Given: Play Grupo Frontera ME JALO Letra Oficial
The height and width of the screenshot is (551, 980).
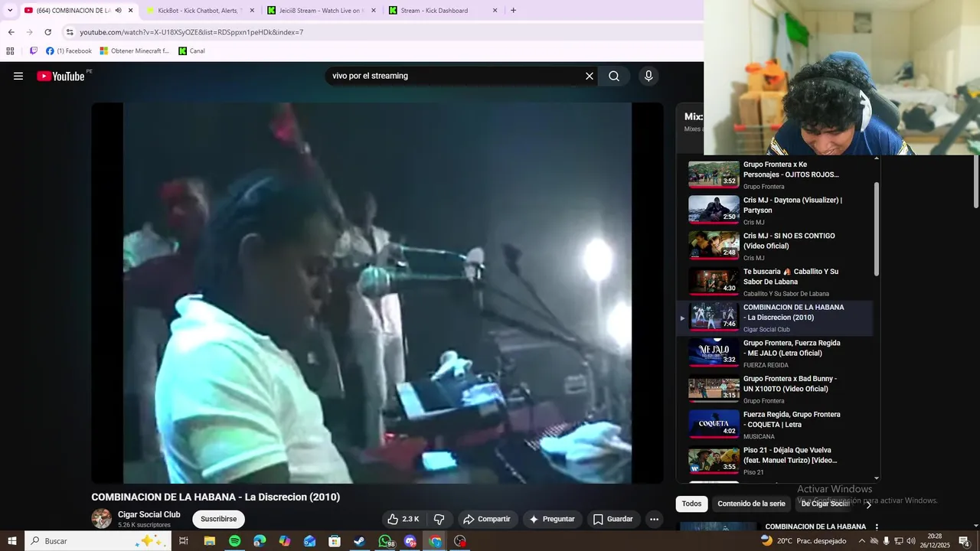Looking at the screenshot, I should click(775, 354).
